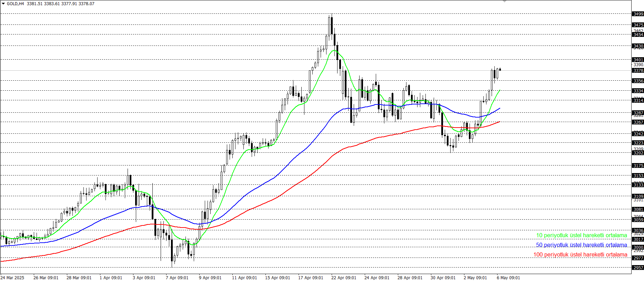The image size is (644, 282).
Task: Click the 3133 price level label
Action: tap(638, 185)
